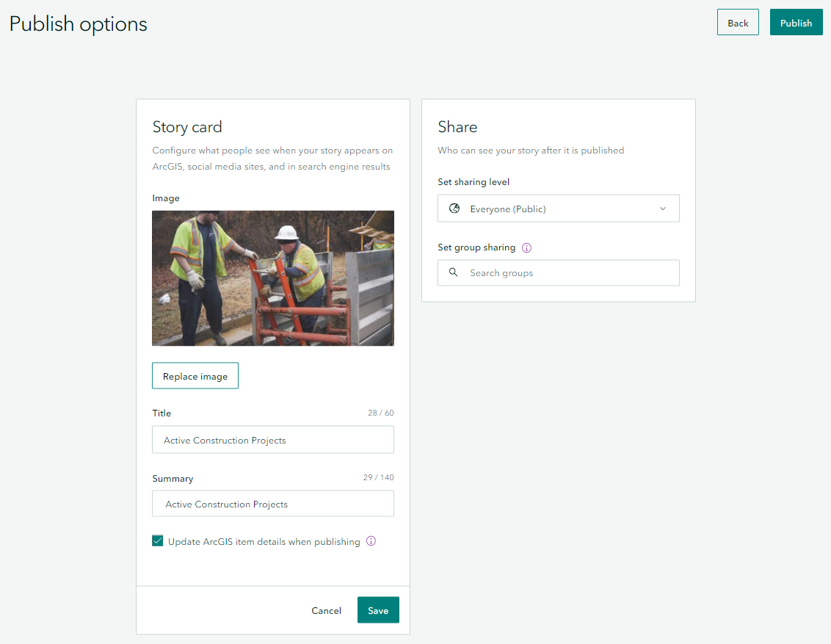This screenshot has height=644, width=831.
Task: Uncheck the Update ArcGIS item details checkbox
Action: [158, 541]
